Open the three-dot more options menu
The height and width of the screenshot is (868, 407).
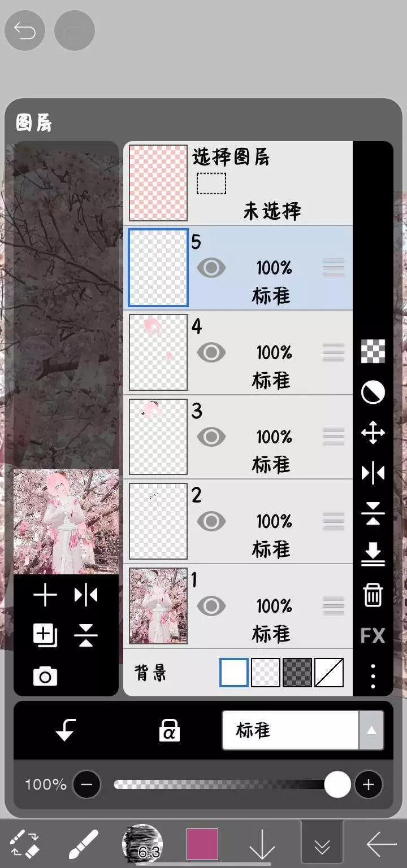[x=373, y=675]
